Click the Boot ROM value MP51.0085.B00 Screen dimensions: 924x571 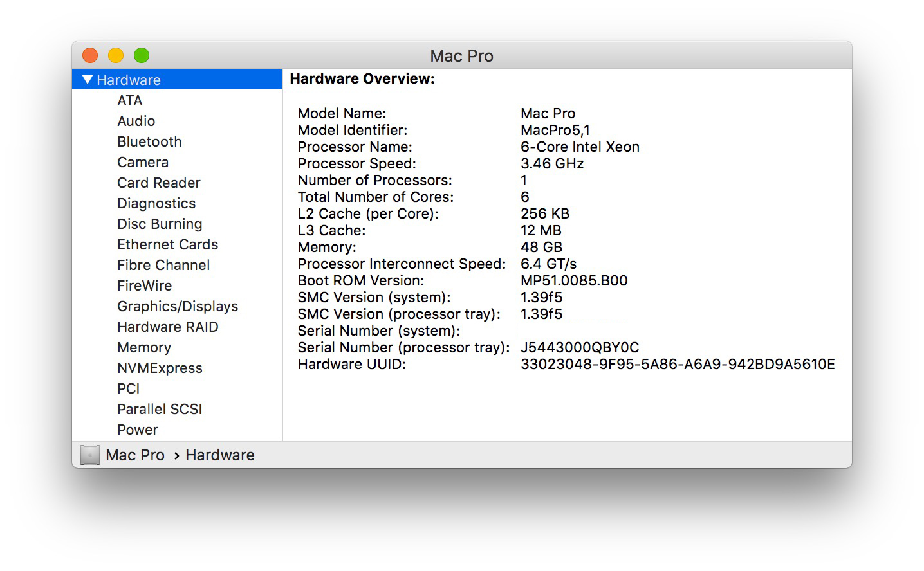(574, 281)
